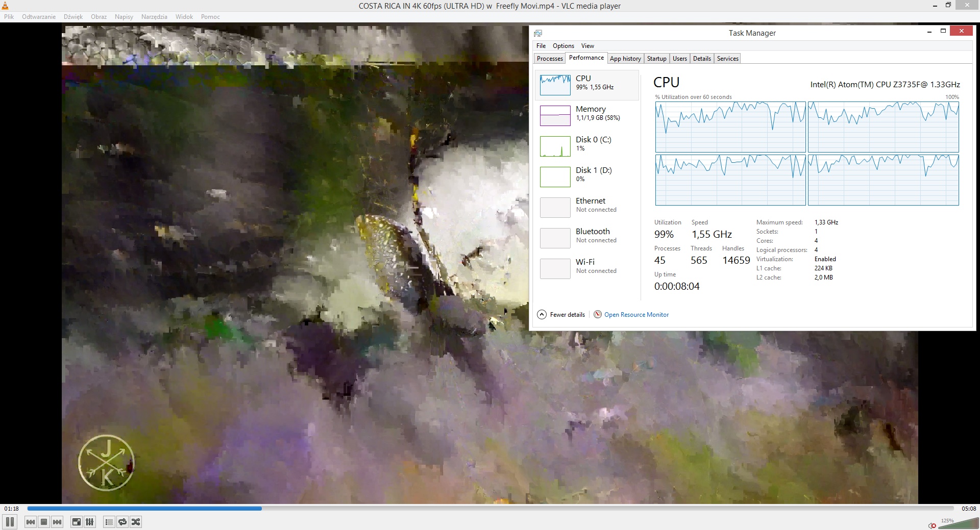
Task: Open the Widok menu in VLC
Action: [184, 17]
